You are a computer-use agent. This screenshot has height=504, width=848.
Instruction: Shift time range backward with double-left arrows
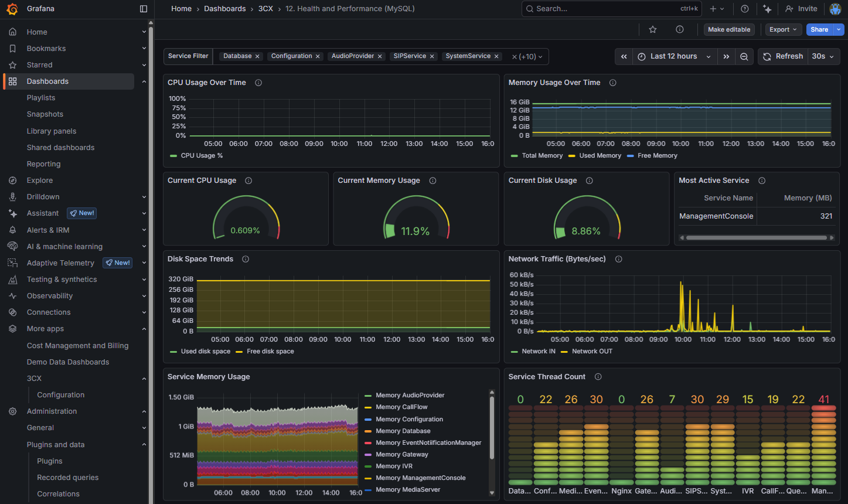(624, 56)
